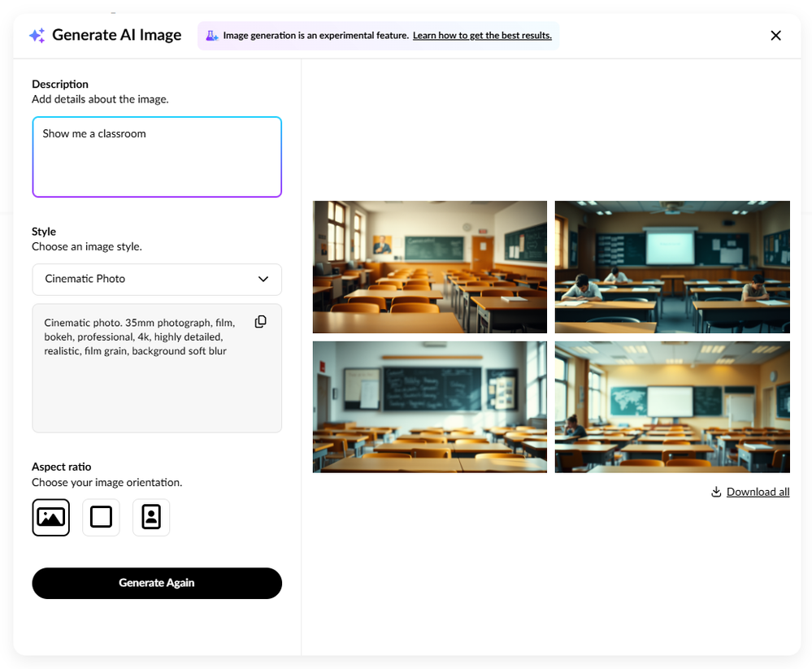Close the Generate AI Image dialog
This screenshot has height=669, width=812.
click(x=775, y=35)
